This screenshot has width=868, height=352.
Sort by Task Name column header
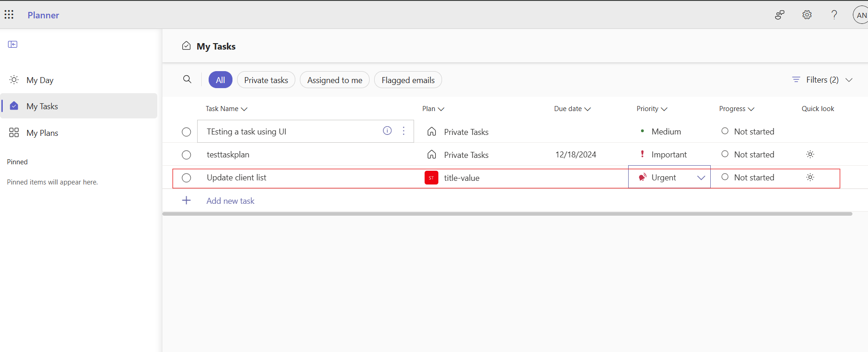[x=227, y=109]
